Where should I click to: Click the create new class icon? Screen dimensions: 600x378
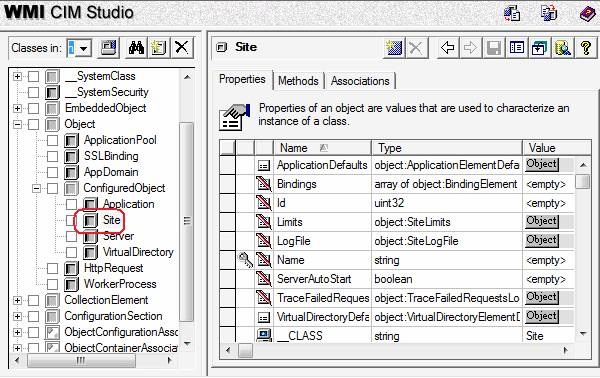tap(158, 48)
